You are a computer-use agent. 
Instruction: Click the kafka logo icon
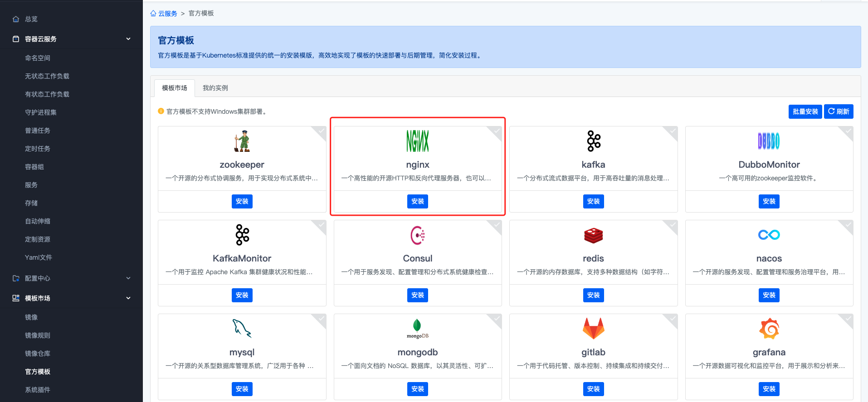click(594, 141)
